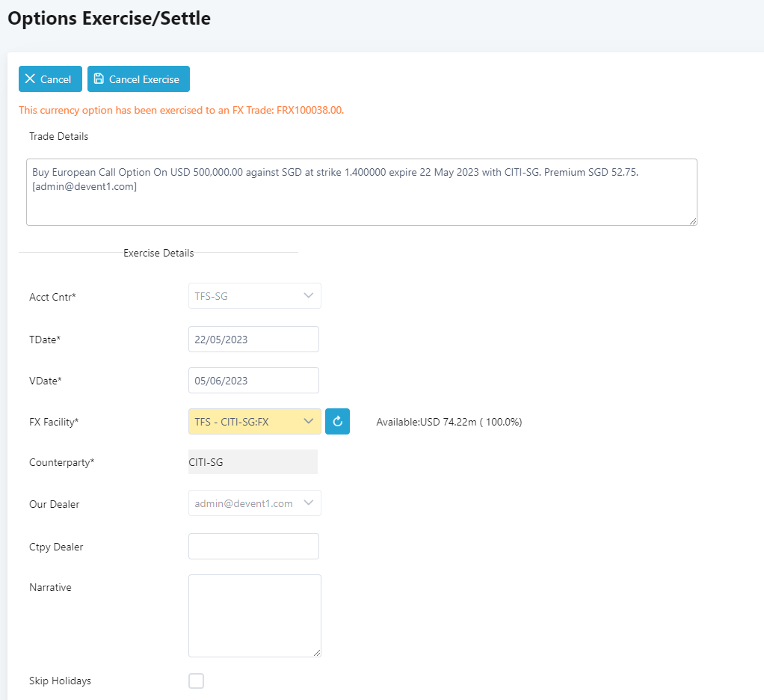Click the Available USD 74.22m text

pyautogui.click(x=449, y=422)
